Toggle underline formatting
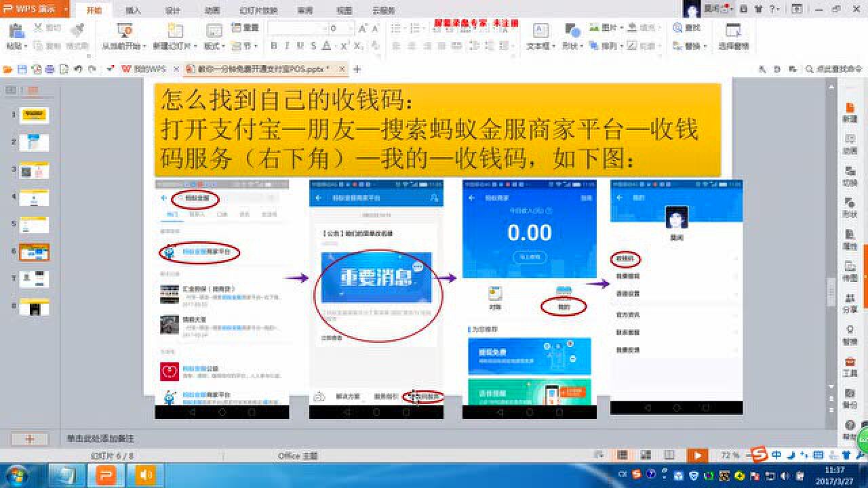Viewport: 868px width, 488px height. 300,46
